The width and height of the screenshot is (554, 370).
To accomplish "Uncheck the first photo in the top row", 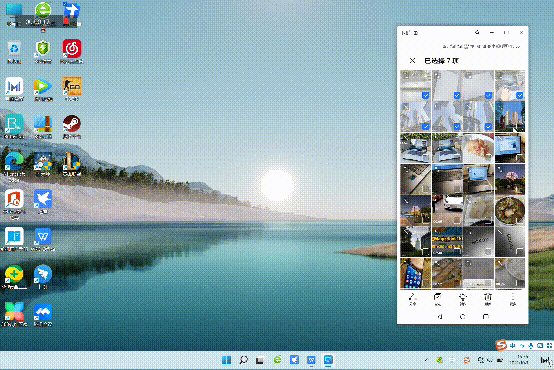I will click(x=426, y=96).
